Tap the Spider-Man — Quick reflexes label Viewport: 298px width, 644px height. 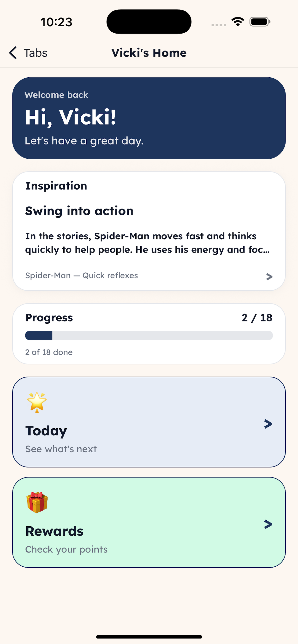click(x=81, y=275)
